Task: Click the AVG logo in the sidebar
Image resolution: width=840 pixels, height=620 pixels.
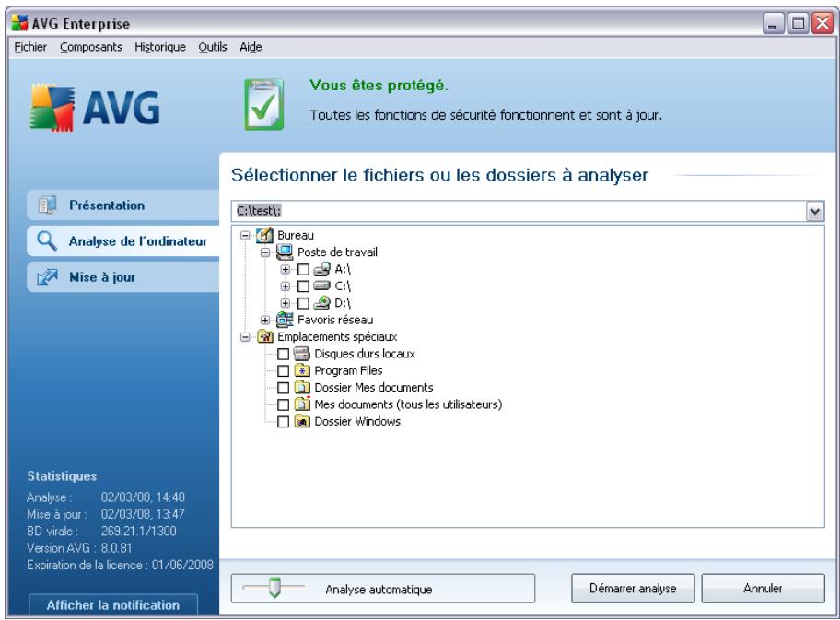Action: pos(95,107)
